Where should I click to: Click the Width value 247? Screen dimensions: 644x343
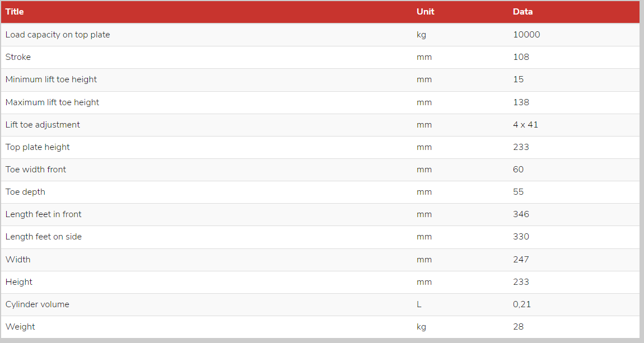click(521, 259)
